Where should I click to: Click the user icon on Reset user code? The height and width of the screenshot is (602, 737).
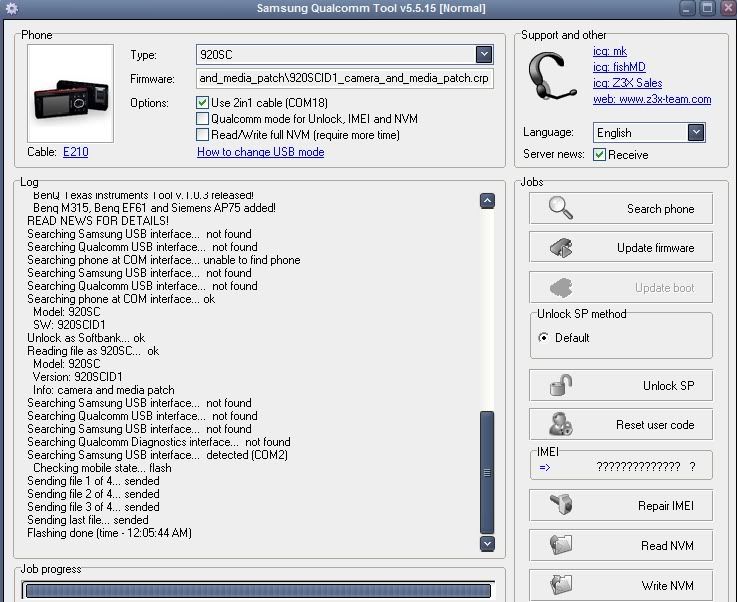click(x=560, y=424)
